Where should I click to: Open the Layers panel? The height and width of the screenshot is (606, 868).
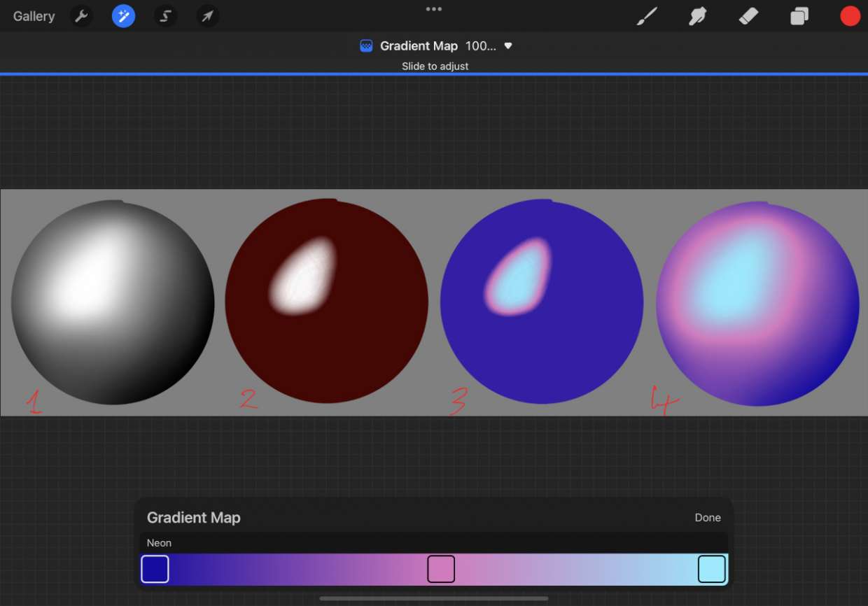(x=799, y=16)
